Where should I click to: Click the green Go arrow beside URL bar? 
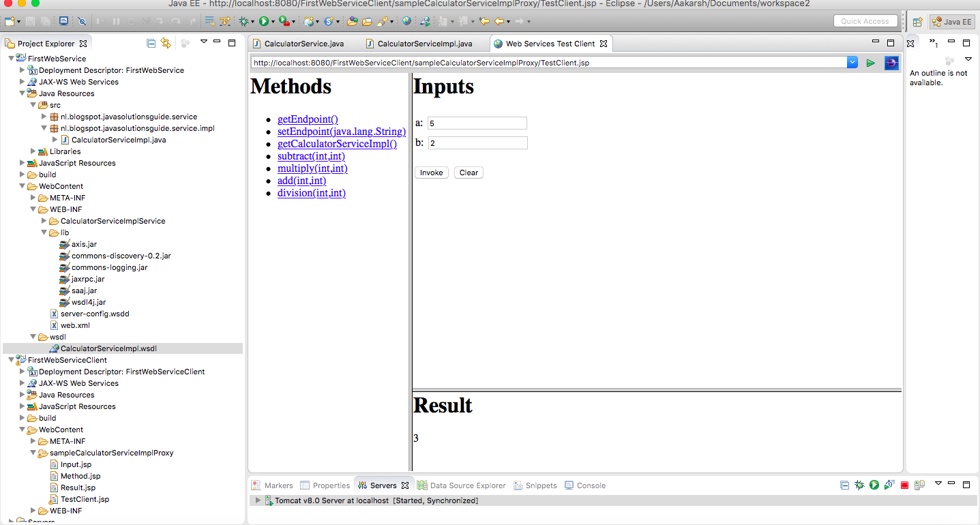(x=871, y=63)
